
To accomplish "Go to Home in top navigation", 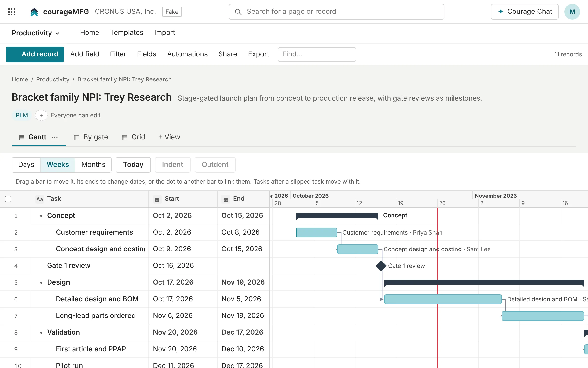I will pyautogui.click(x=89, y=33).
